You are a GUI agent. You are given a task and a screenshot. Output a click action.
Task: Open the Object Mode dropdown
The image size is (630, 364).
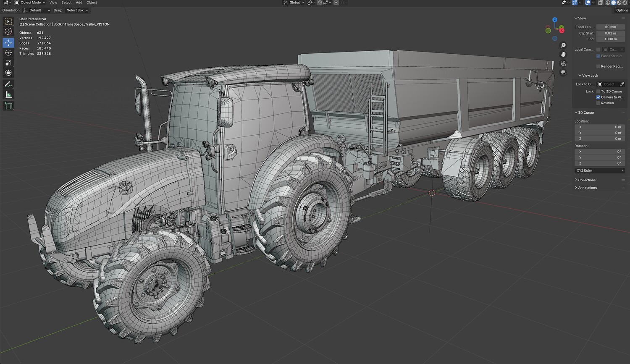tap(30, 3)
